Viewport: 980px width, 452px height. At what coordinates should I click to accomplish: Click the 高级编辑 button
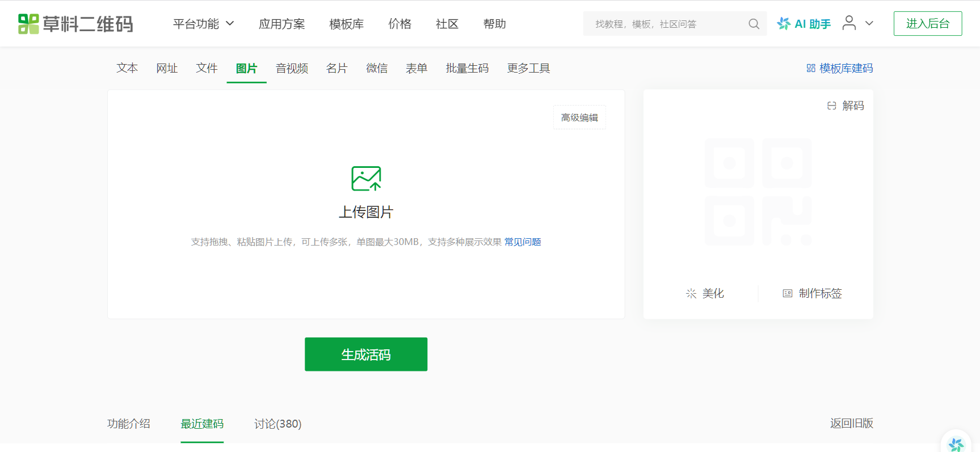579,117
